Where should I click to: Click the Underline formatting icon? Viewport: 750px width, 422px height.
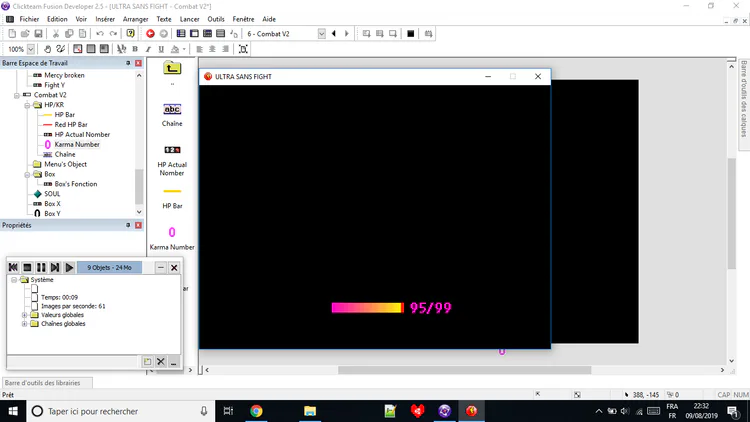(x=161, y=49)
